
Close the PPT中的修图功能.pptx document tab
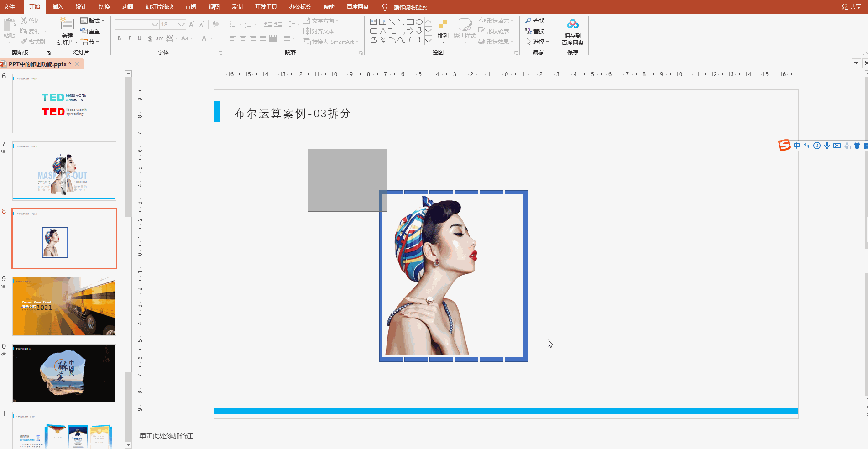(77, 64)
